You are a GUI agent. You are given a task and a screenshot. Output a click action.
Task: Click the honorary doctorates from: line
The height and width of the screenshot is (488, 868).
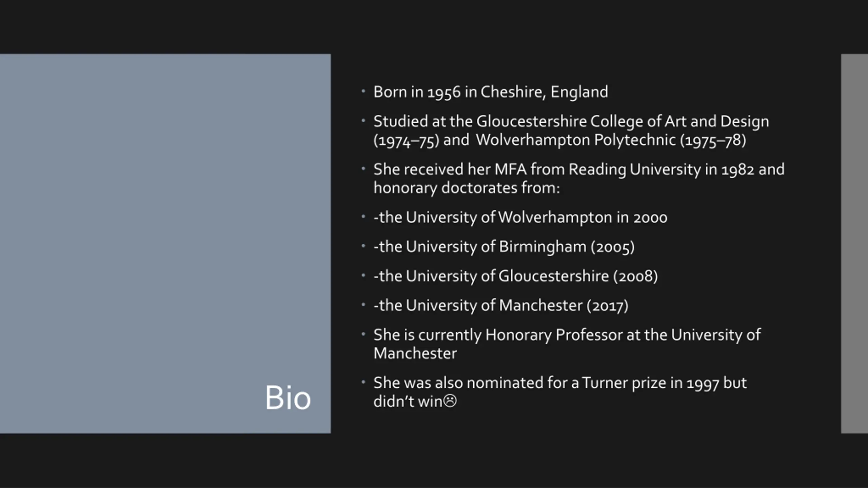pyautogui.click(x=467, y=188)
